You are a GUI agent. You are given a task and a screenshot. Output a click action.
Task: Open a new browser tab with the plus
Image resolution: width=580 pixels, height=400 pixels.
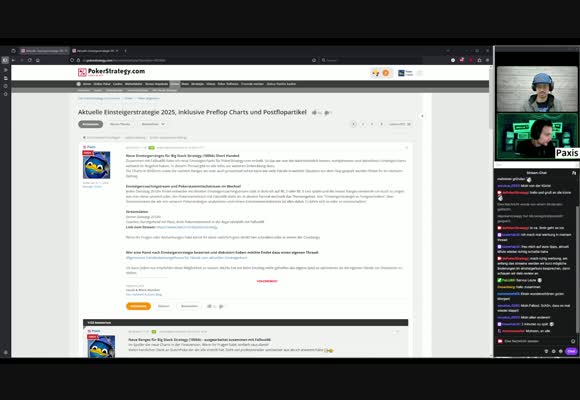point(125,51)
